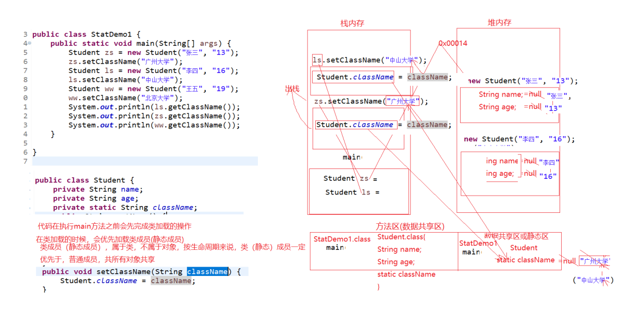644x314 pixels.
Task: Click 'static className' in the static area
Action: 526,260
